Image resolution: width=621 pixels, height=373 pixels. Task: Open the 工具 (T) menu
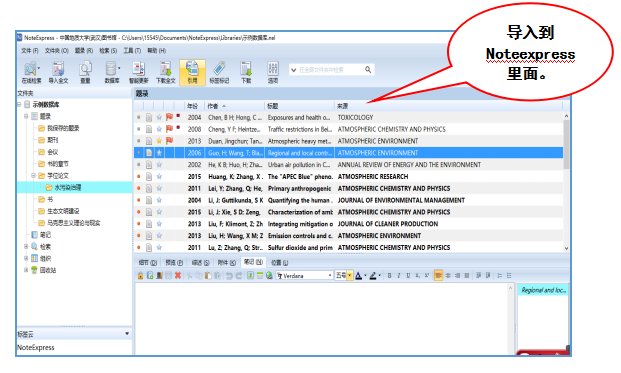132,51
